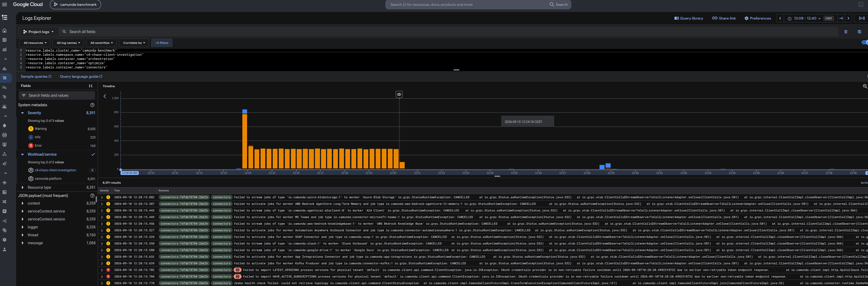Filter by Warning severity value
This screenshot has width=868, height=286.
tap(40, 129)
